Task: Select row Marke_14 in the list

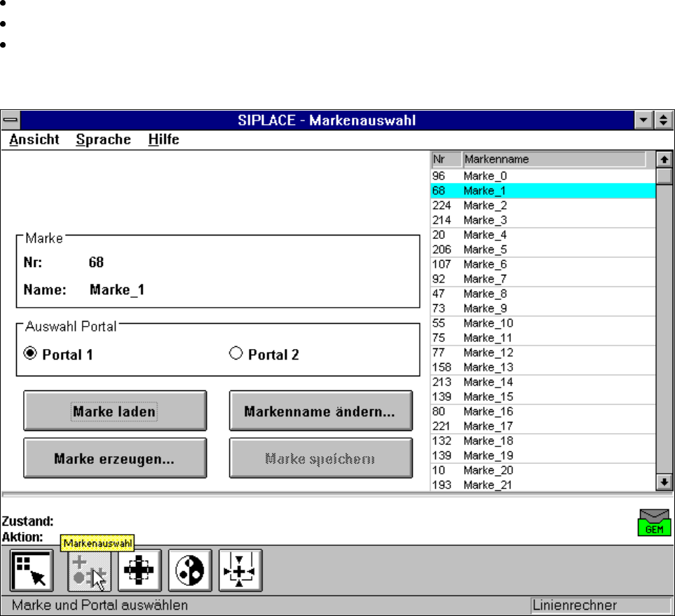Action: point(543,382)
